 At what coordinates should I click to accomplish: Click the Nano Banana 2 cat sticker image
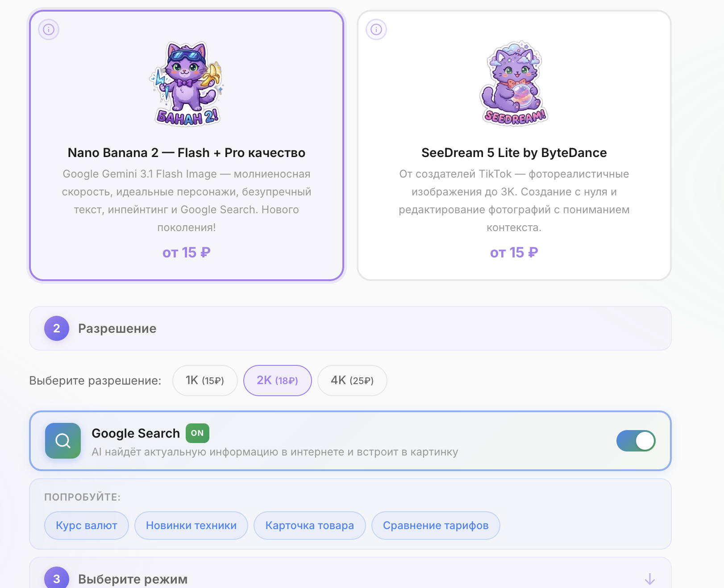point(187,84)
